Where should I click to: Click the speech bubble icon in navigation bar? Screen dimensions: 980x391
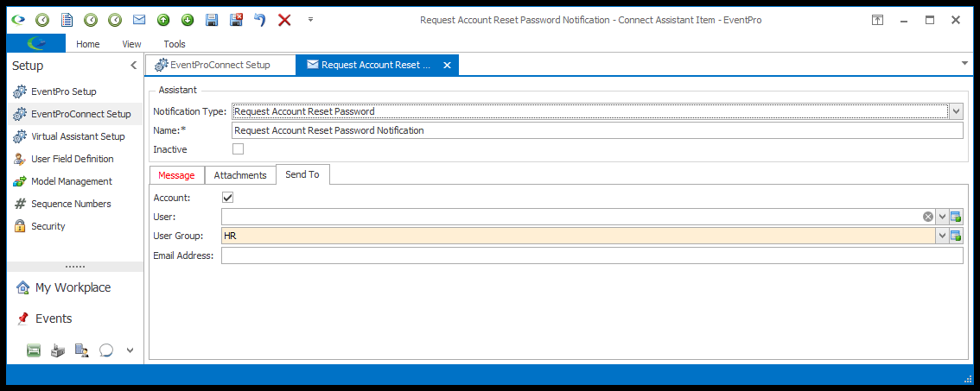(106, 350)
